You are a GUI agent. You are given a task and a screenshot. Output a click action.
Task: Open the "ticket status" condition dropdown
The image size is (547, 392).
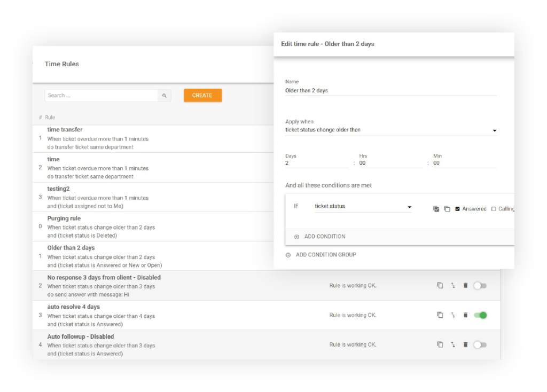click(409, 207)
